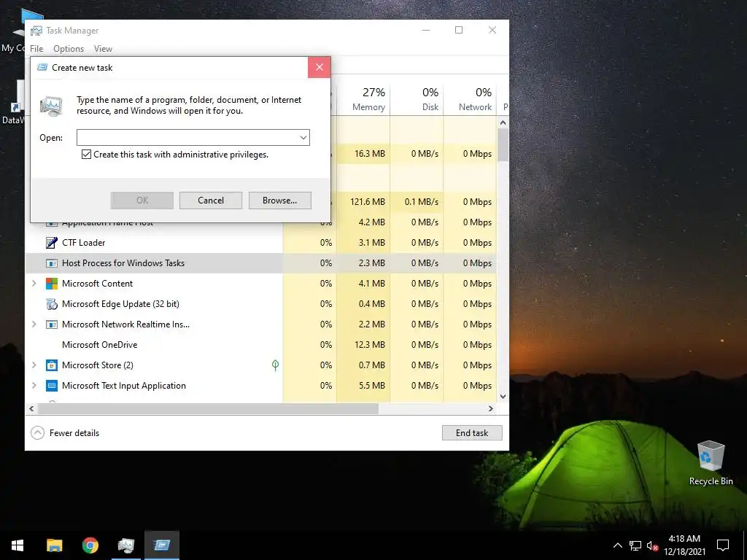
Task: Collapse view with Fewer details
Action: pyautogui.click(x=65, y=433)
